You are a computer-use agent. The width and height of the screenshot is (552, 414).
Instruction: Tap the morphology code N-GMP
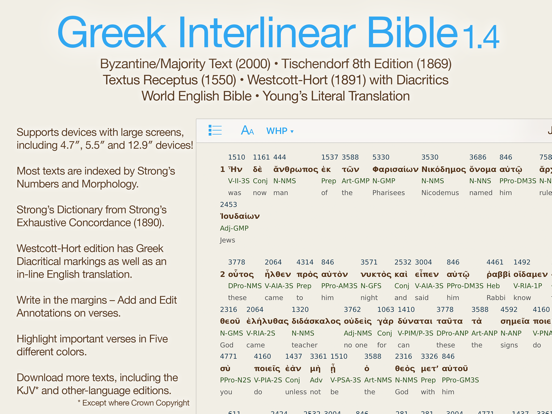384,181
